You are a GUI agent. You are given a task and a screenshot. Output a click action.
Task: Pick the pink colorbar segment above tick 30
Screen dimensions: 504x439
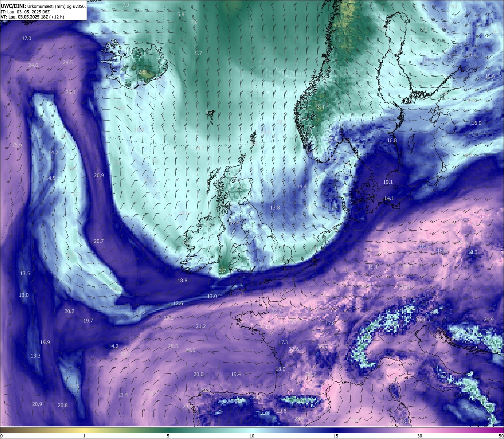(420, 430)
